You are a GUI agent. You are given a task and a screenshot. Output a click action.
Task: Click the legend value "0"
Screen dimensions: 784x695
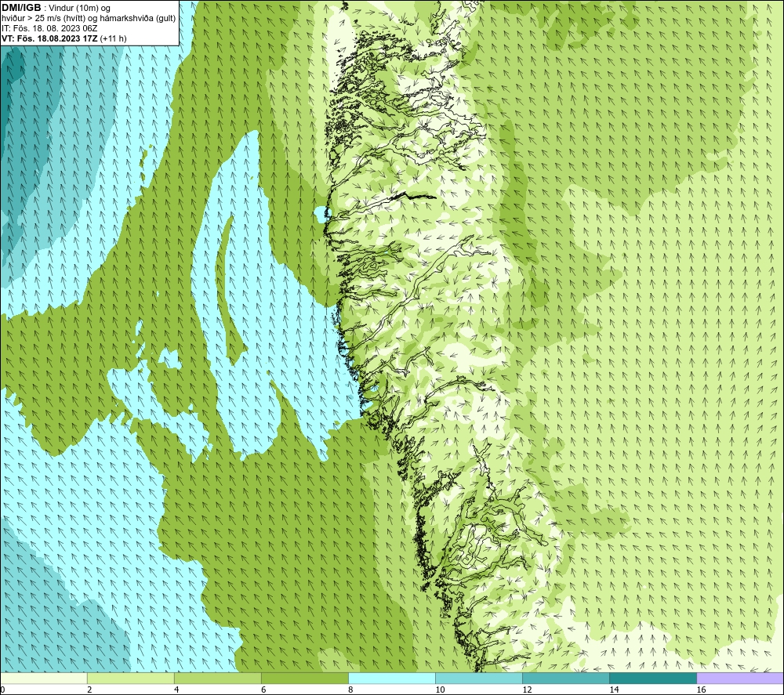(2, 690)
